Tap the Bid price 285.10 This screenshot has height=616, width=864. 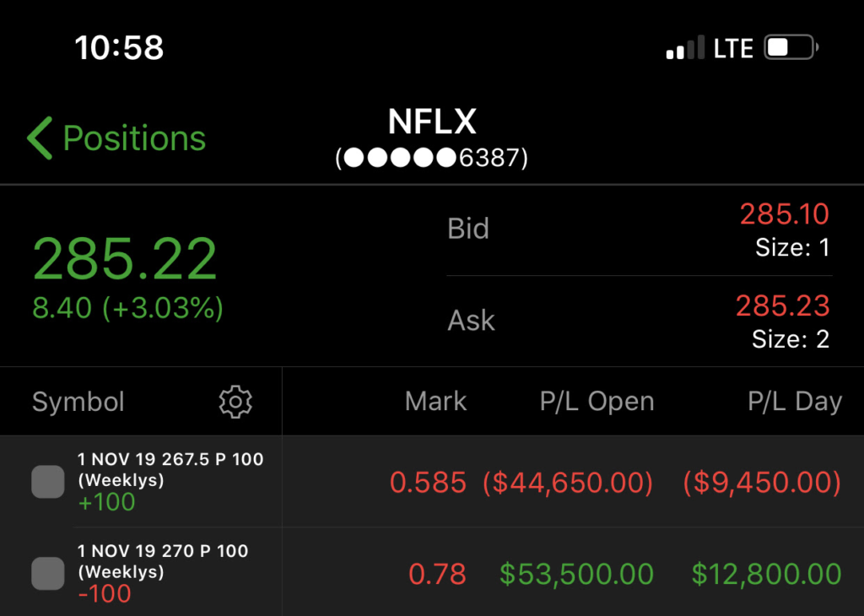coord(784,214)
